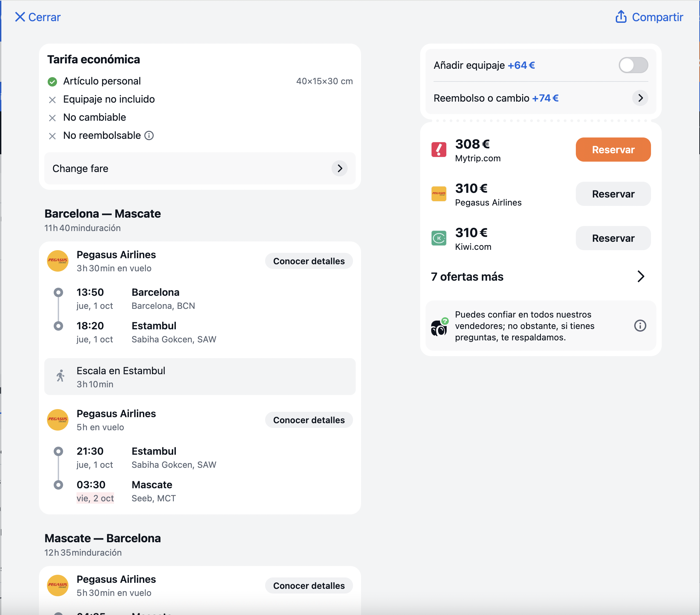Open Reembolso o cambio options chevron
The image size is (700, 615).
(640, 98)
